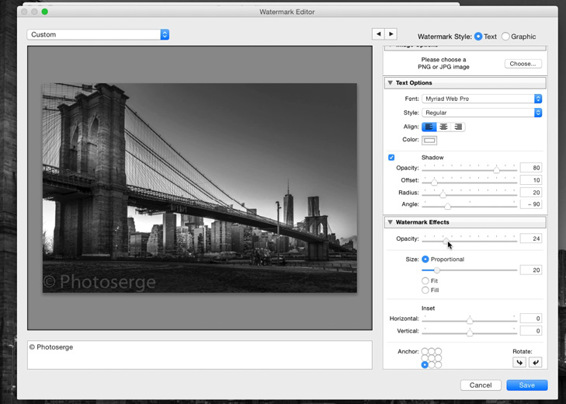Collapse the Text Options section

pyautogui.click(x=390, y=83)
